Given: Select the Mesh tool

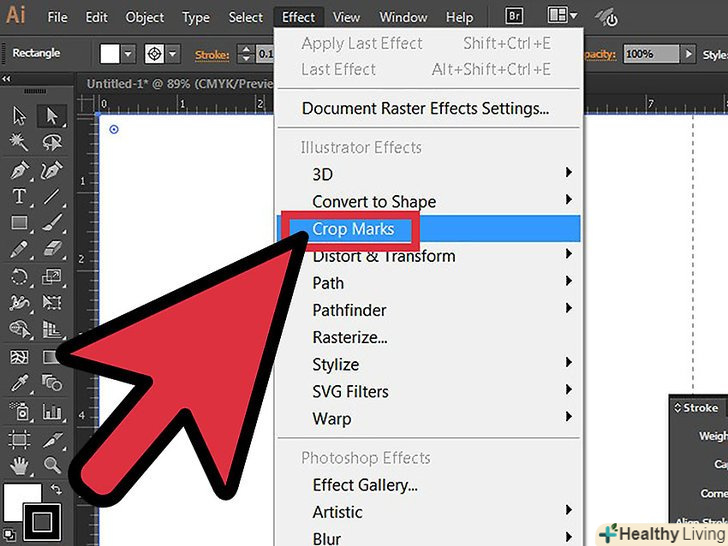Looking at the screenshot, I should tap(19, 357).
